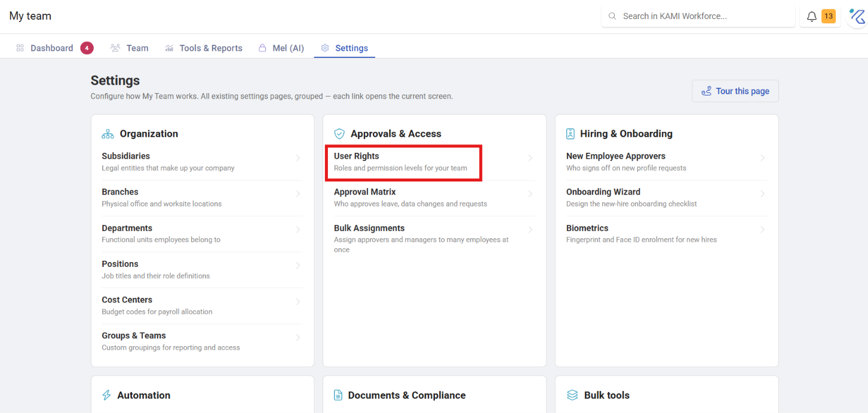The height and width of the screenshot is (413, 868).
Task: Click the shield icon beside Approvals & Access
Action: pos(339,134)
